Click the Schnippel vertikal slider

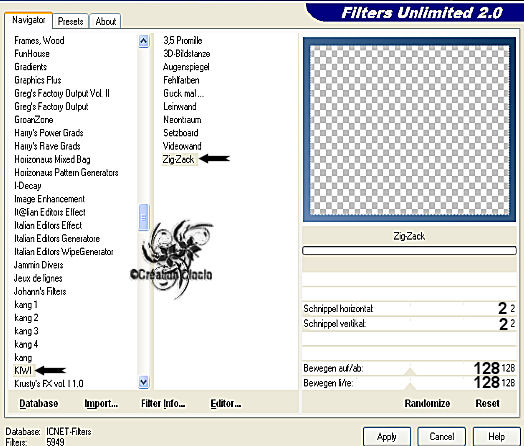point(409,324)
